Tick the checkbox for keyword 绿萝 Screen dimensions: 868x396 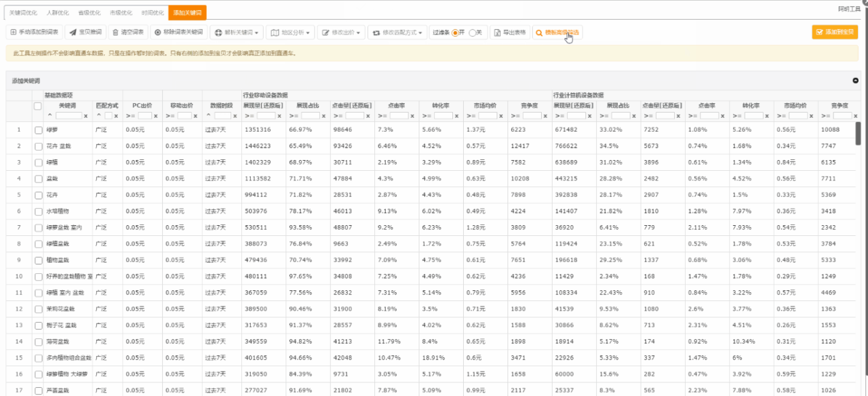pos(39,130)
